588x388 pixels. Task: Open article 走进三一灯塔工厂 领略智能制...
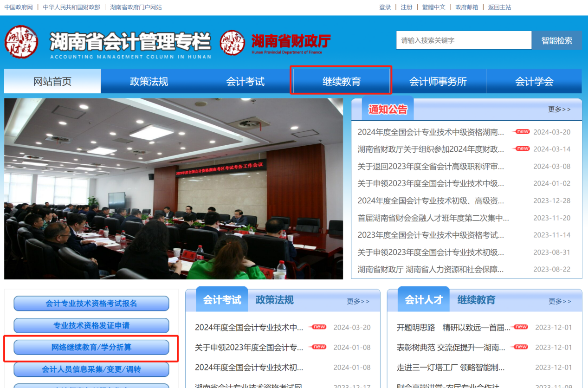[x=451, y=368]
